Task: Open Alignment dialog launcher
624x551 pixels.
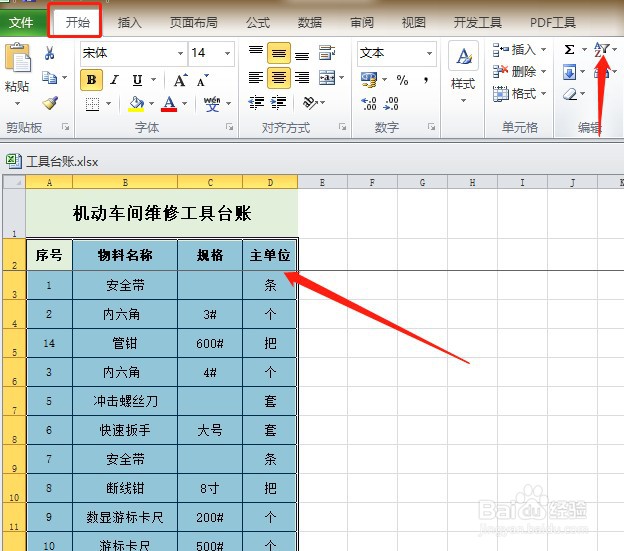Action: pos(342,127)
